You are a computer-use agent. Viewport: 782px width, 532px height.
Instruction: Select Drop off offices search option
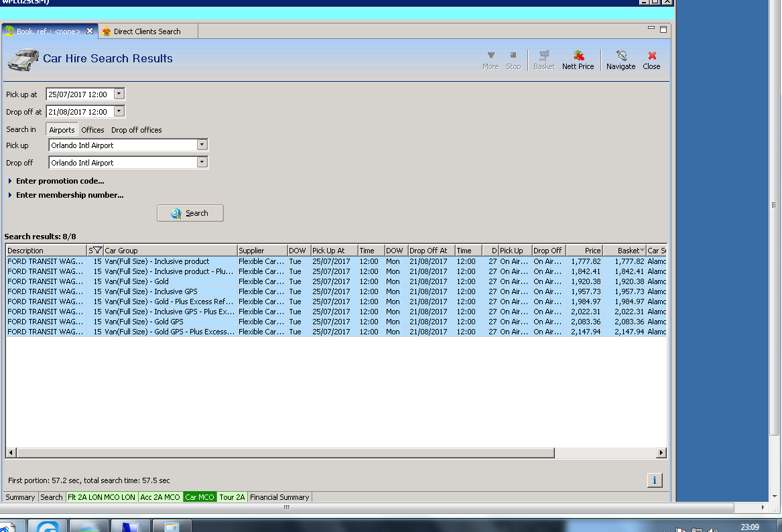click(137, 130)
